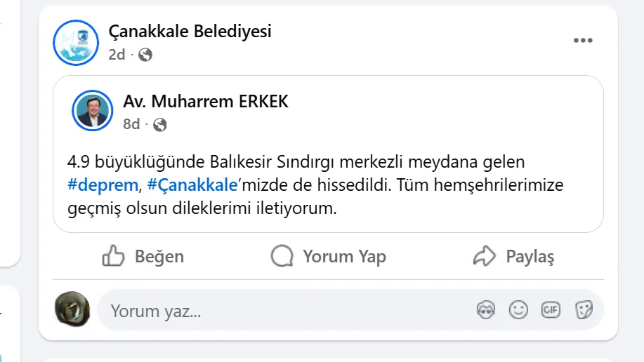The height and width of the screenshot is (362, 644).
Task: Click Av. Muharrem ERKEK's profile photo
Action: click(93, 110)
